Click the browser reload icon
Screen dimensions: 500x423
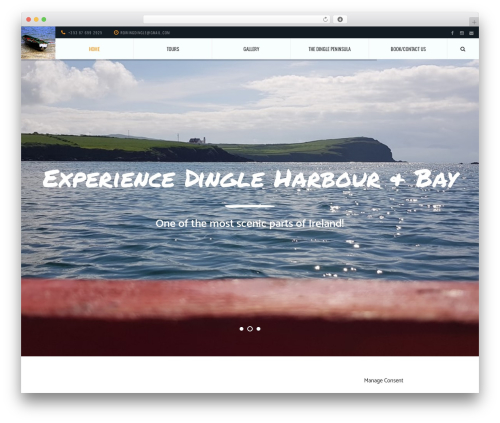point(325,20)
